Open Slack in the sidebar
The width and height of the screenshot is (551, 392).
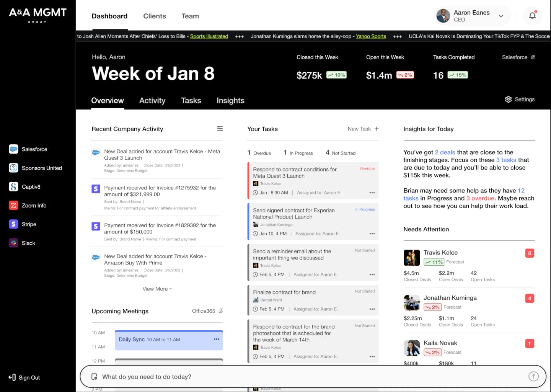point(22,243)
